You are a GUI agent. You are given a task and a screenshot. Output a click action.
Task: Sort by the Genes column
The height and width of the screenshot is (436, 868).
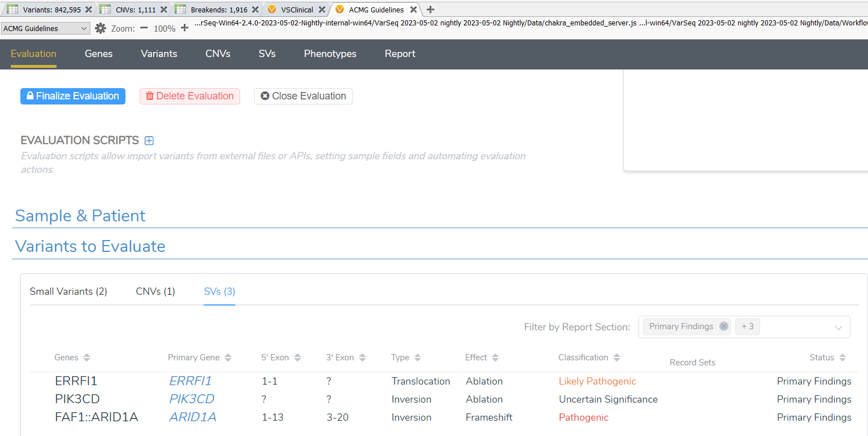[86, 357]
